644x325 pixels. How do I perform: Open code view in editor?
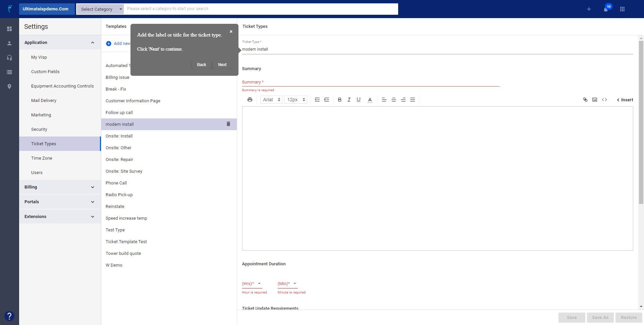coord(604,100)
